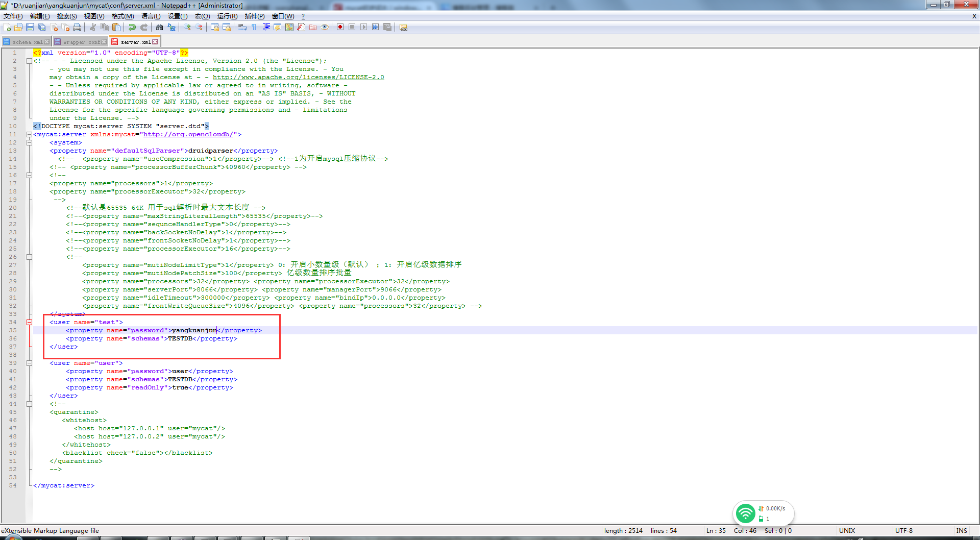Click the Paste clipboard icon
This screenshot has width=980, height=540.
click(116, 27)
